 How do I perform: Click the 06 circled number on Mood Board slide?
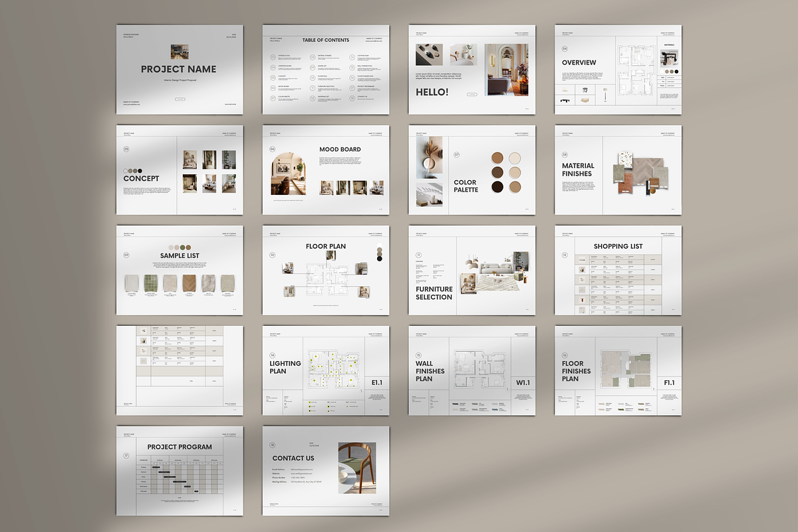pyautogui.click(x=272, y=149)
